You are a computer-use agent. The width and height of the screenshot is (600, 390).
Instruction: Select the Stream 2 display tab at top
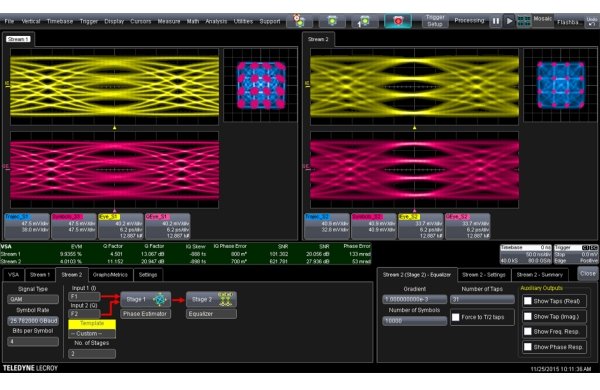pos(318,39)
